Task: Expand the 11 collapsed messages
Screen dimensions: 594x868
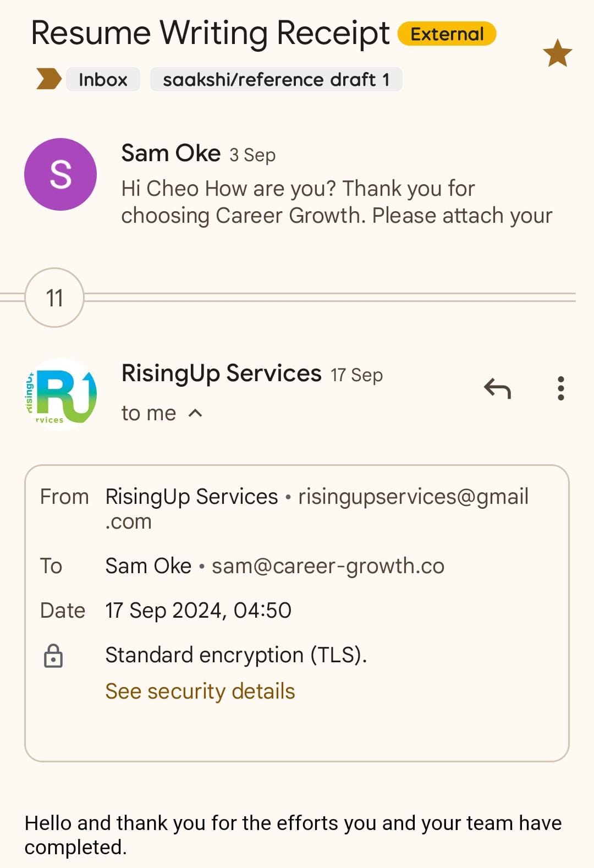Action: (x=54, y=298)
